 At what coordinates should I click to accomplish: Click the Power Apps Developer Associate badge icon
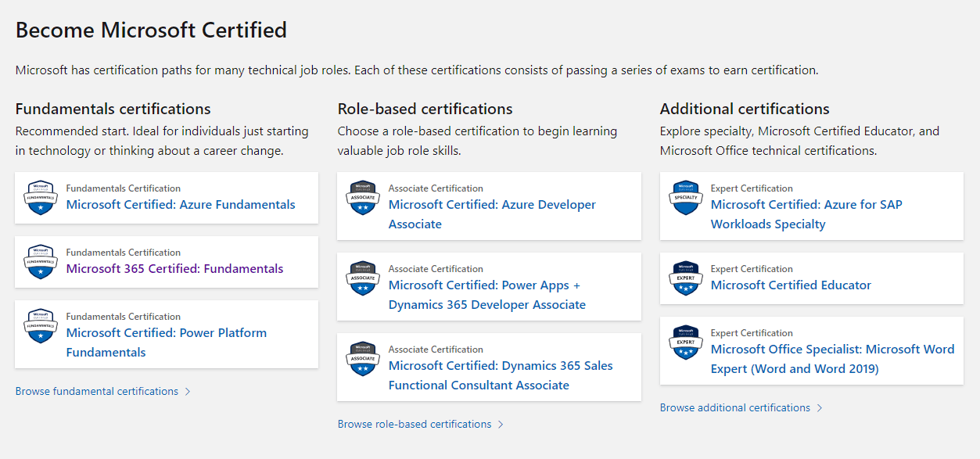coord(363,278)
